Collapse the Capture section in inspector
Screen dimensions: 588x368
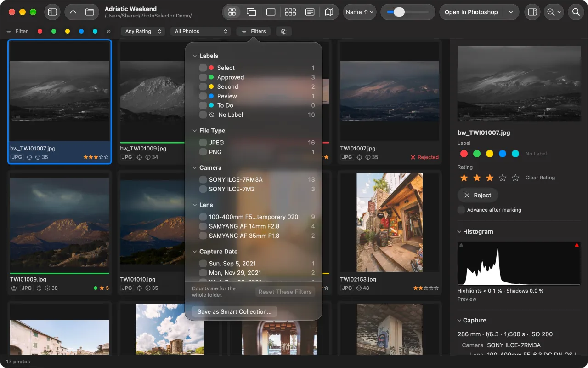coord(459,321)
